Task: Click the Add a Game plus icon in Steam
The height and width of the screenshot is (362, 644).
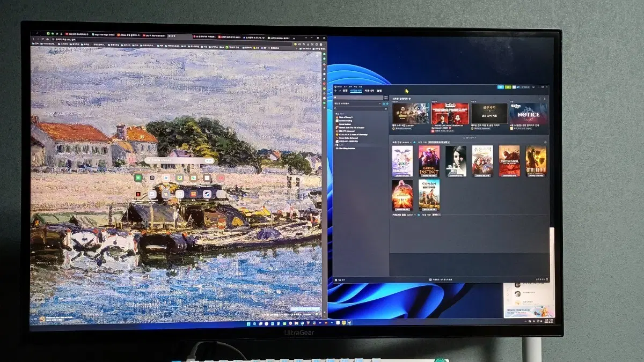Action: (336, 280)
